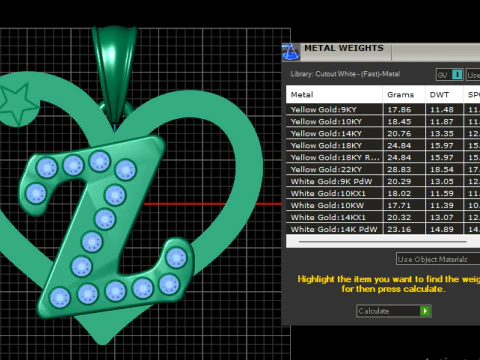Select the White Gold:10KW row

click(383, 205)
